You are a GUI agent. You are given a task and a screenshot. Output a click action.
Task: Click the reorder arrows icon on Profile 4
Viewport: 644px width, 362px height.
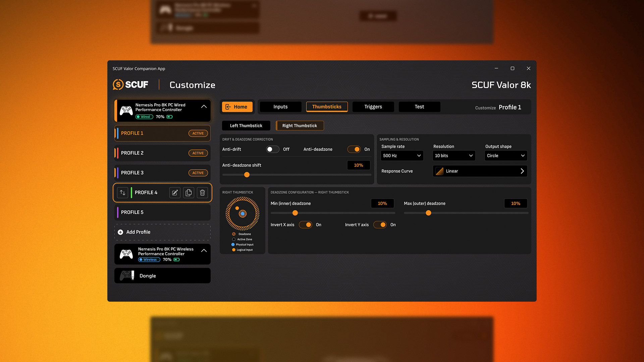coord(122,193)
